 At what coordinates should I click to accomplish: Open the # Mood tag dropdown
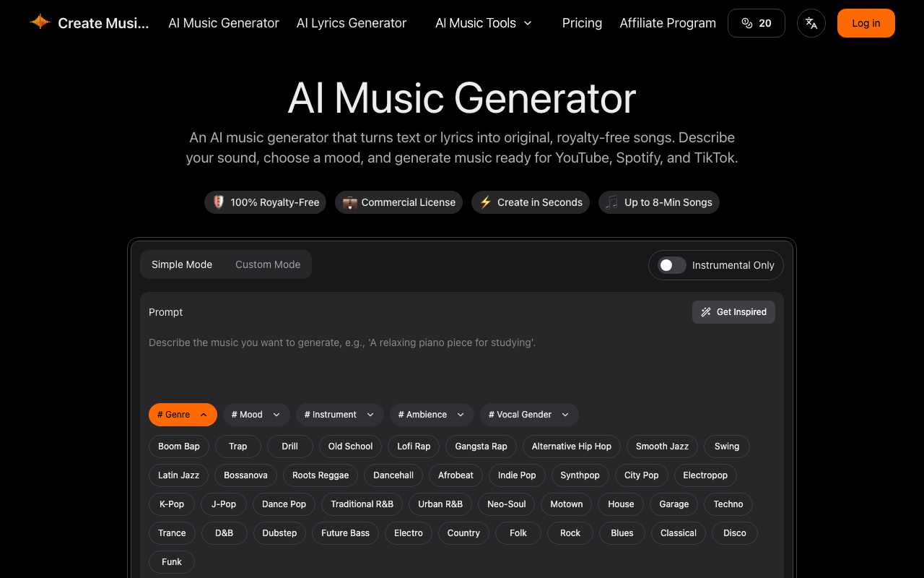click(256, 415)
